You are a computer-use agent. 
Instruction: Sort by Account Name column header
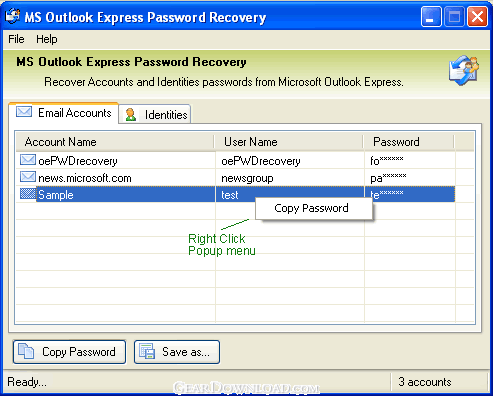pos(115,142)
